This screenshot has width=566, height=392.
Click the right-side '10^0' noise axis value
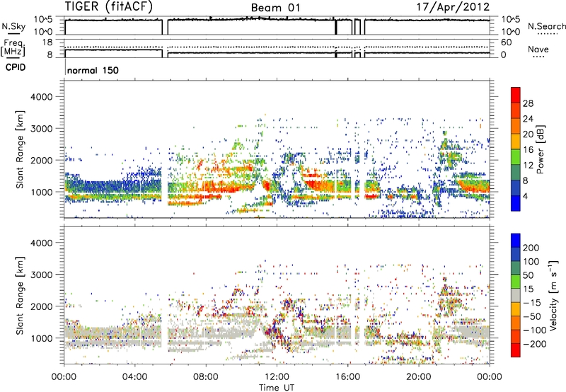coord(511,32)
